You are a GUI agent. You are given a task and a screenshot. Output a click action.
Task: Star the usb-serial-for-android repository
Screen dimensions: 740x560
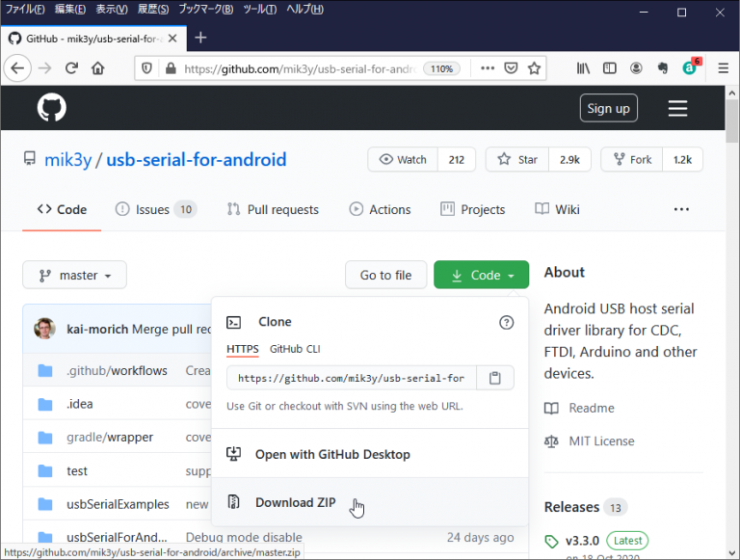pyautogui.click(x=517, y=160)
